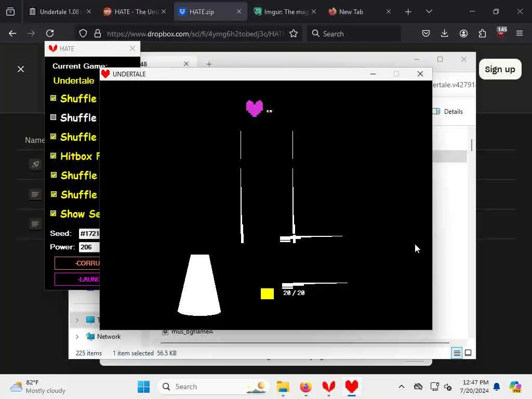Click the weather widget showing 82°F
Viewport: 532px width, 399px height.
[x=38, y=387]
